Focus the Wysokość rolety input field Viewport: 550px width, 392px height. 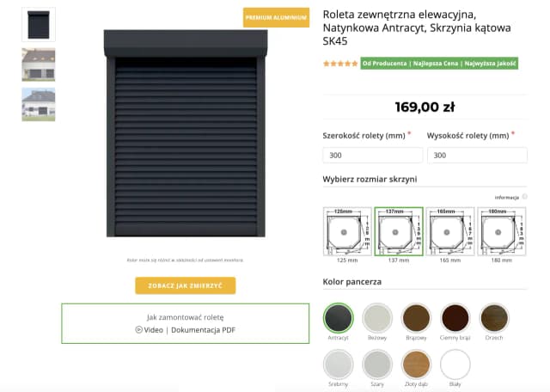point(477,156)
